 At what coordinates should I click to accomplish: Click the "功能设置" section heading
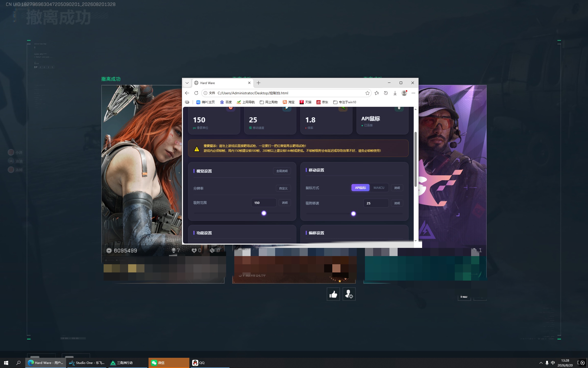coord(204,233)
